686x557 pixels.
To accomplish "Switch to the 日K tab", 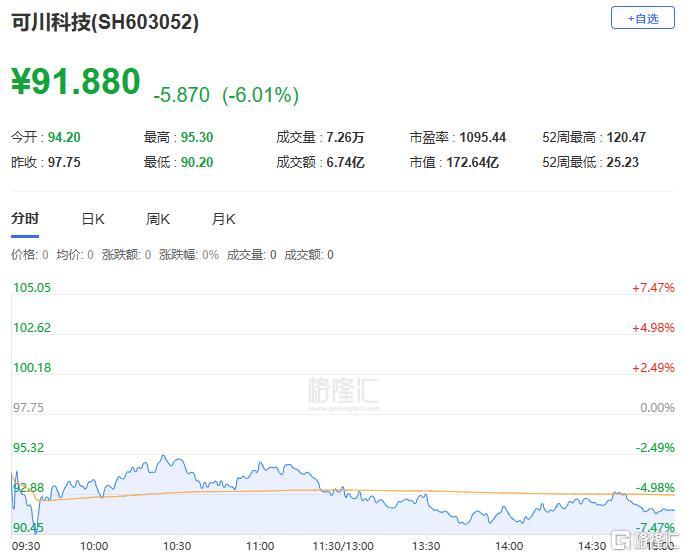I will tap(93, 219).
